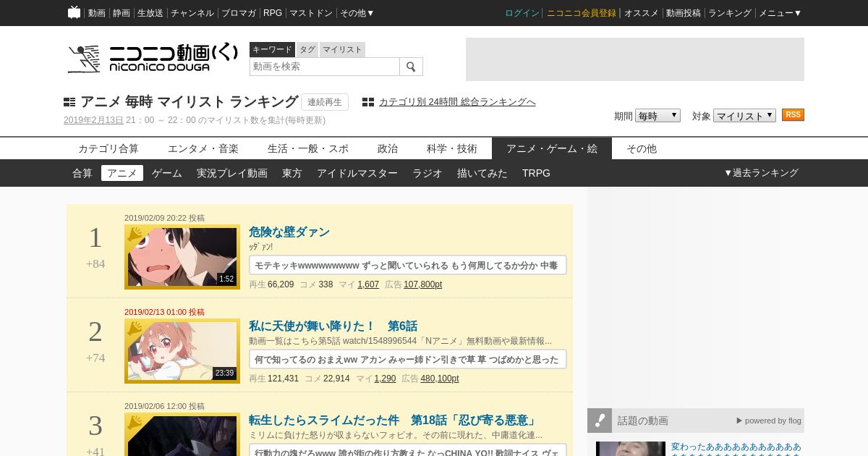
Task: Open the オススメ link
Action: [642, 13]
